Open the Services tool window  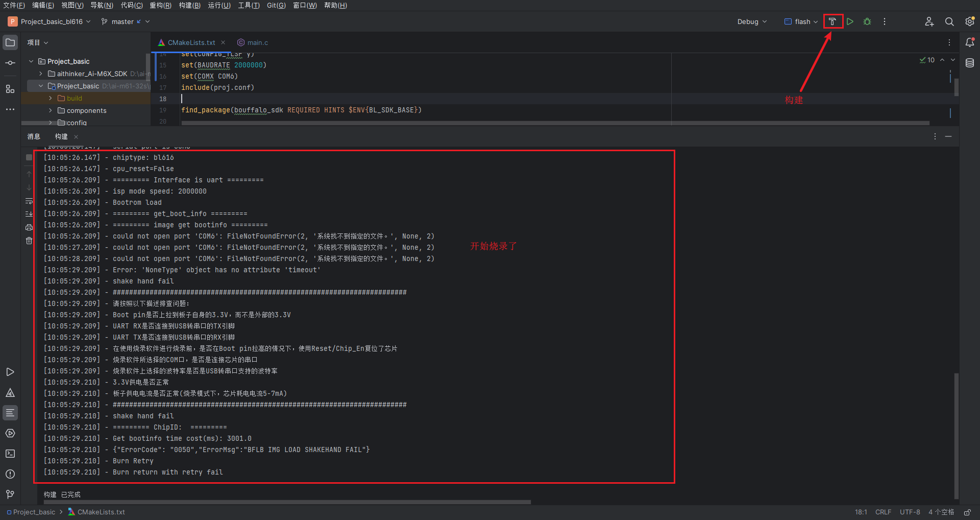tap(10, 433)
